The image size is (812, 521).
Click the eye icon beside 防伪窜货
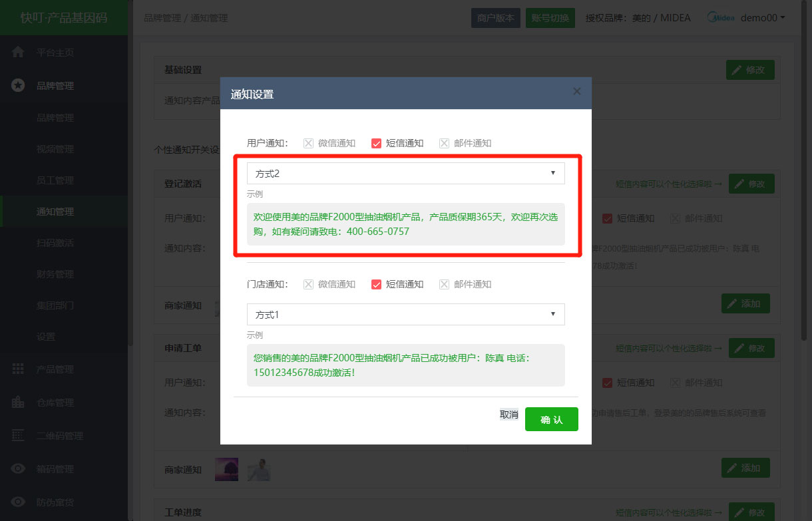(18, 502)
